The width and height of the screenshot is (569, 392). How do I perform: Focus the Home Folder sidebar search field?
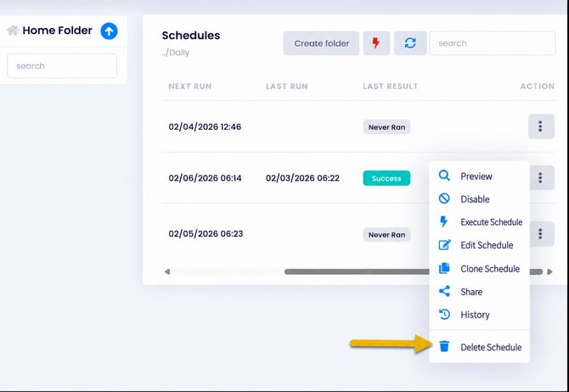pos(62,66)
